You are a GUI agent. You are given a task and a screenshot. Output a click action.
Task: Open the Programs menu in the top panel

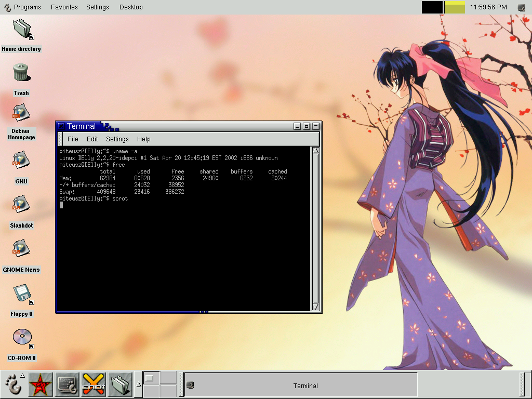[27, 7]
